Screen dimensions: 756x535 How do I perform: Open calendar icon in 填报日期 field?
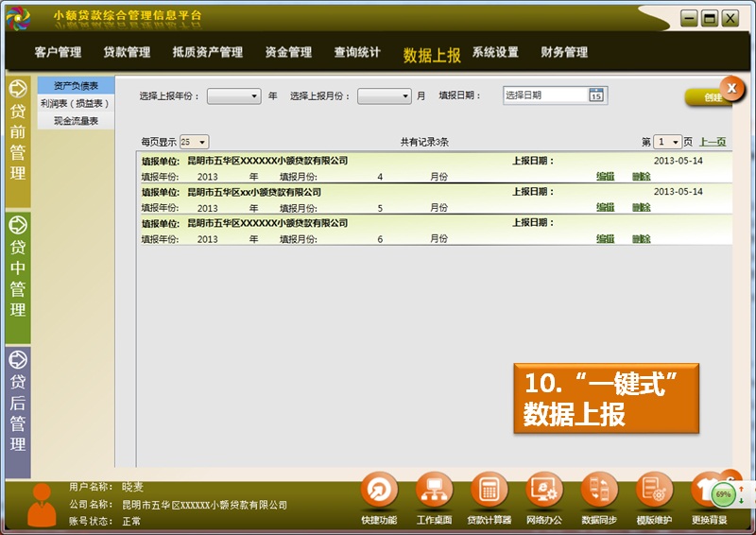595,95
